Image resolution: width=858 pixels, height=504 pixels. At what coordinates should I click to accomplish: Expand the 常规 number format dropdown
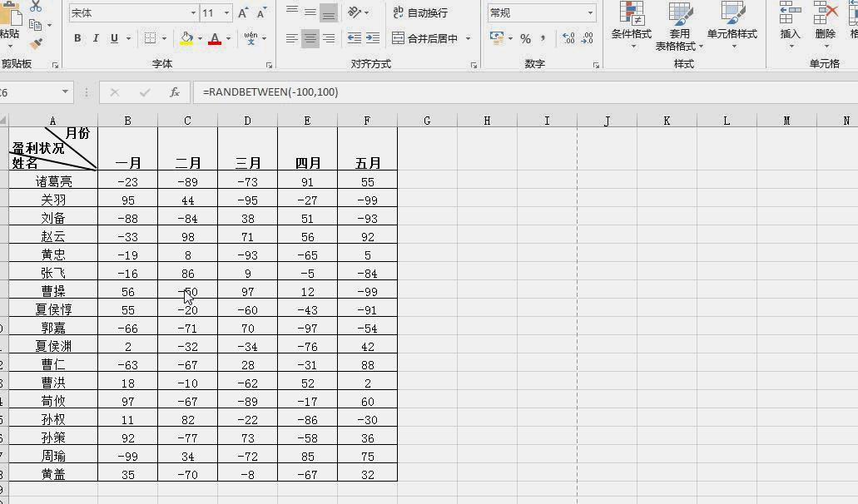pyautogui.click(x=591, y=12)
